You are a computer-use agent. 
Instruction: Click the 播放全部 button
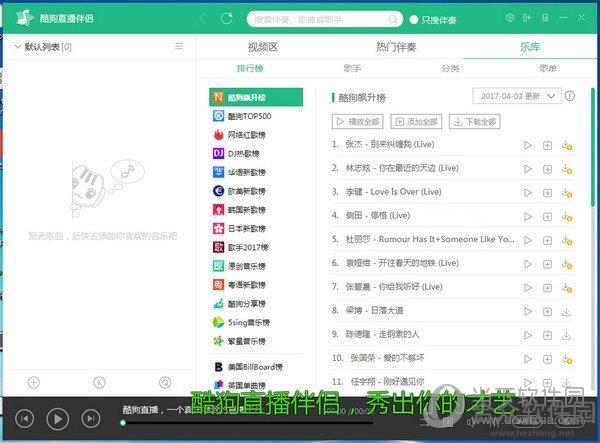358,122
